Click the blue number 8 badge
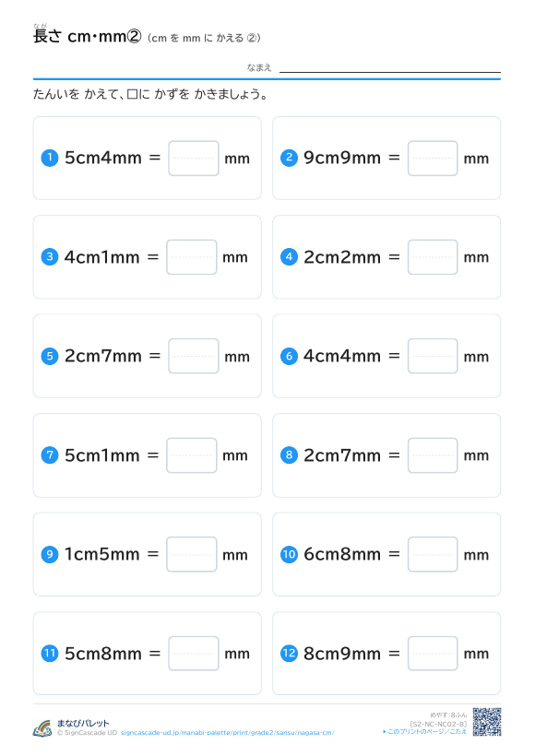 point(289,455)
